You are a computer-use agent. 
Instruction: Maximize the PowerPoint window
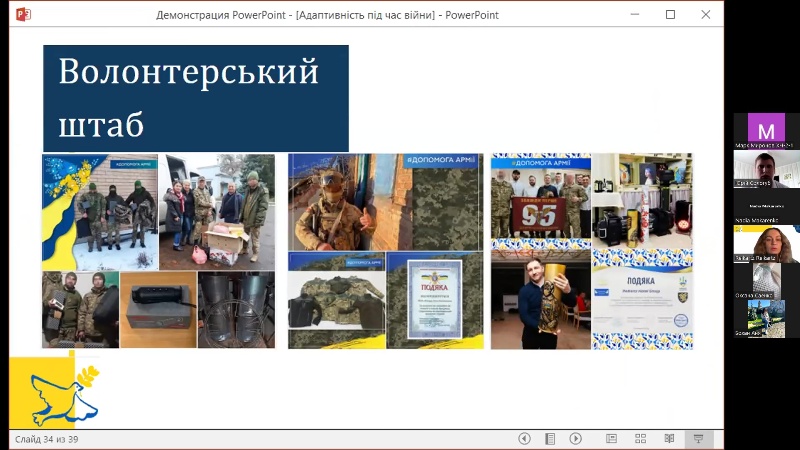(x=670, y=14)
